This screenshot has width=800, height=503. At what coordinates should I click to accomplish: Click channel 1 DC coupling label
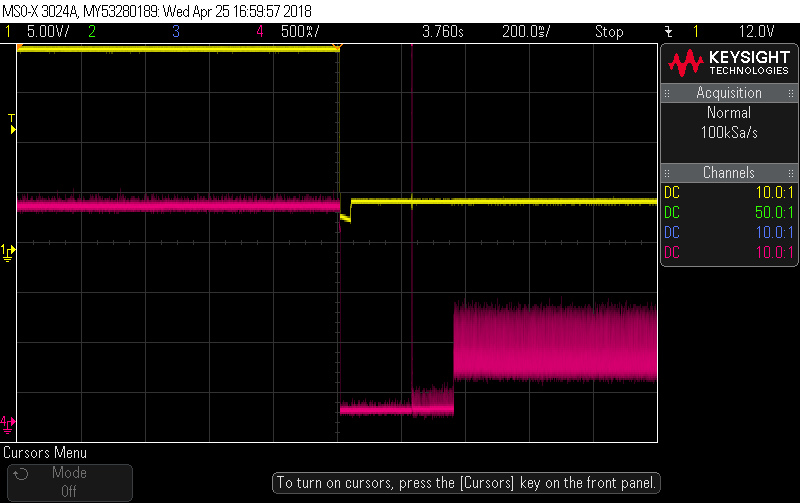[x=672, y=192]
